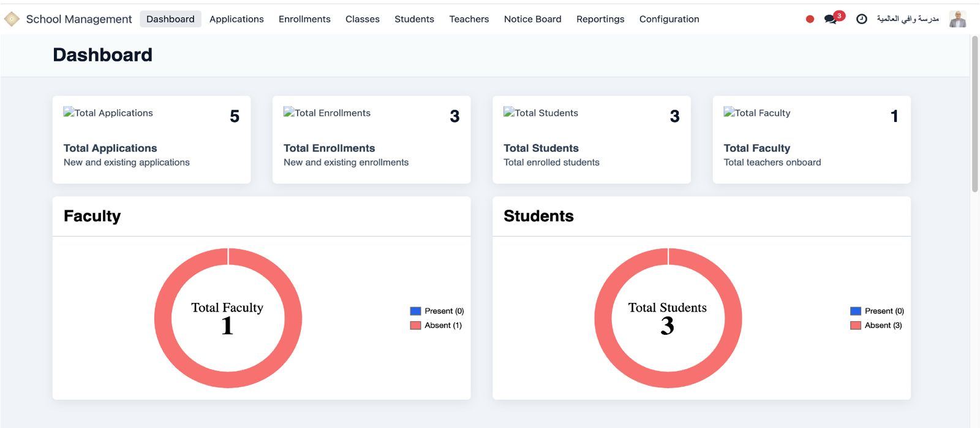Go to the Classes menu
Image resolution: width=980 pixels, height=428 pixels.
(x=363, y=19)
